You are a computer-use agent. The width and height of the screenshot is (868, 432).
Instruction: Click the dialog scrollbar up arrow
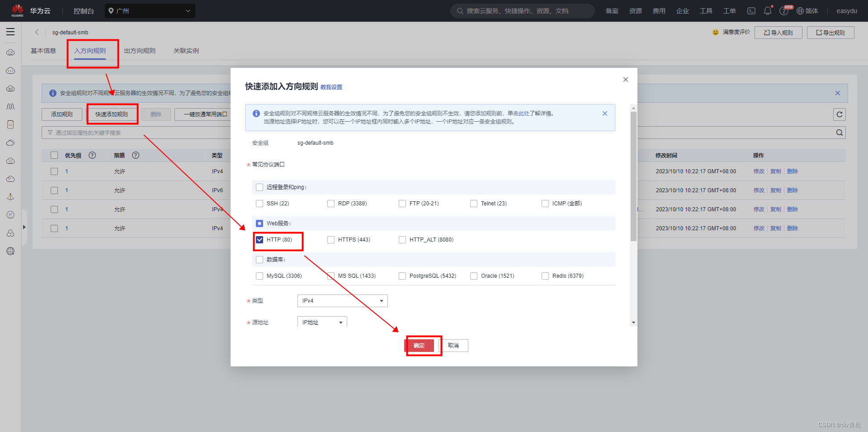point(633,108)
